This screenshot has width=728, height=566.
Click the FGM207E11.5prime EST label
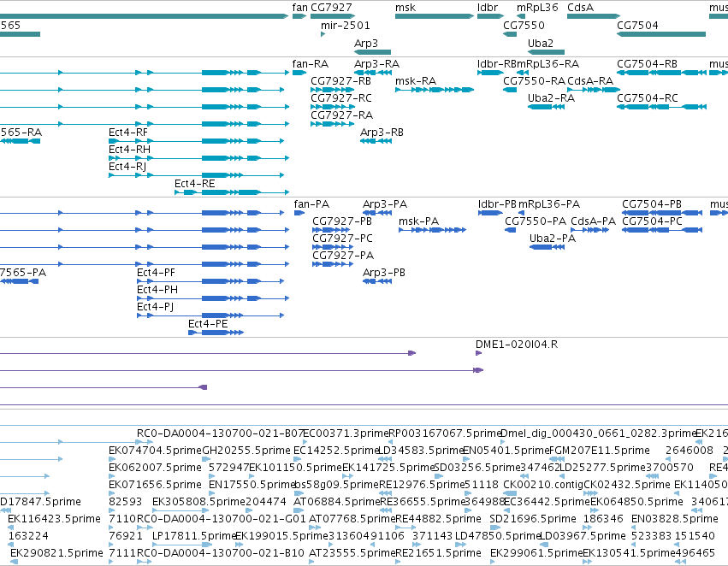point(600,451)
